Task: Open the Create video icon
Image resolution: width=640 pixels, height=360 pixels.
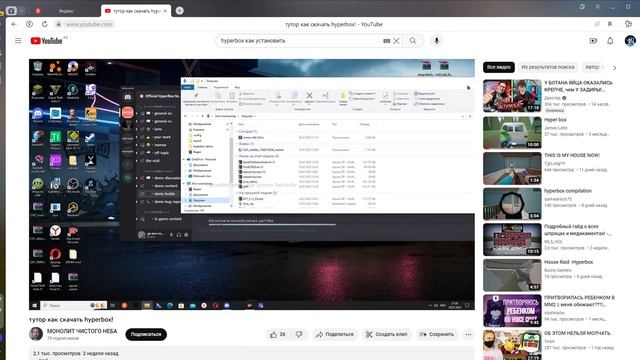Action: tap(593, 41)
